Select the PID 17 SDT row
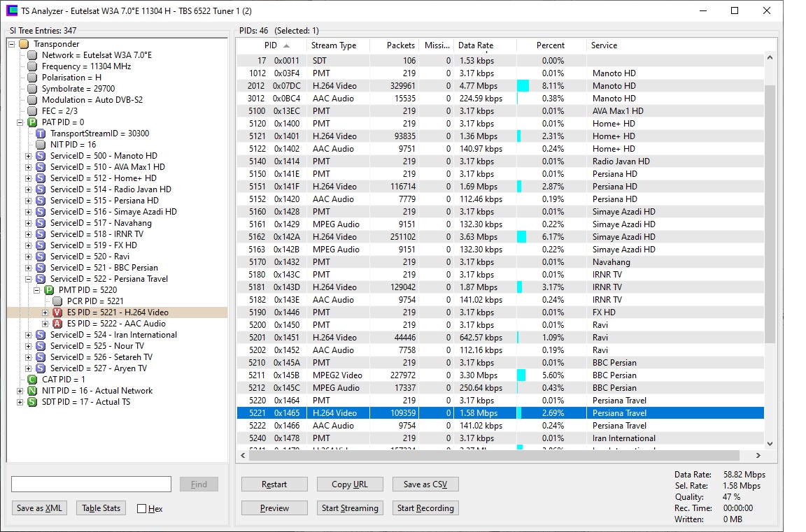The image size is (806, 532). pos(500,61)
